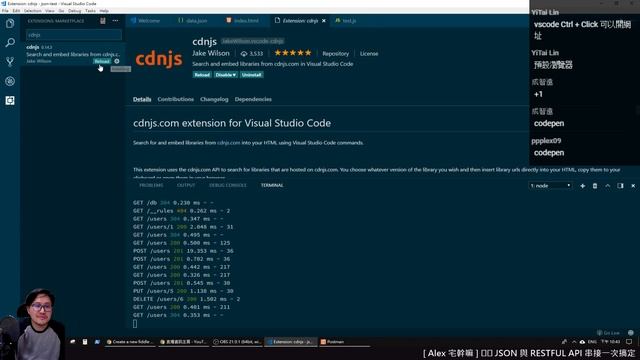Kill terminal with trash icon
This screenshot has width=640, height=360.
click(x=595, y=186)
